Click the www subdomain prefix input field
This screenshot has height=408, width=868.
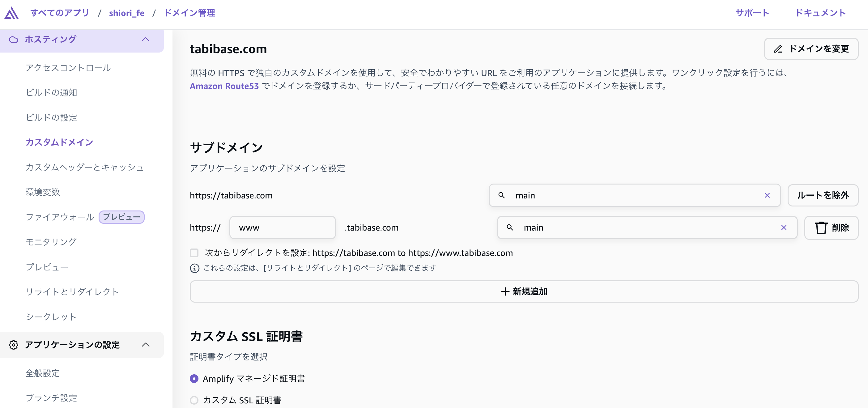pos(282,228)
